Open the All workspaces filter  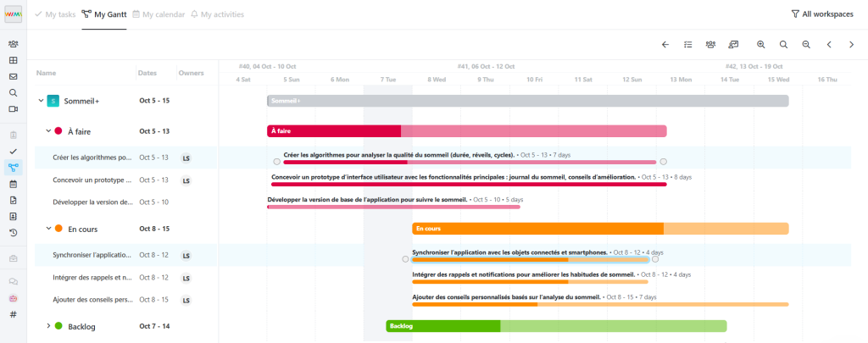[x=822, y=14]
